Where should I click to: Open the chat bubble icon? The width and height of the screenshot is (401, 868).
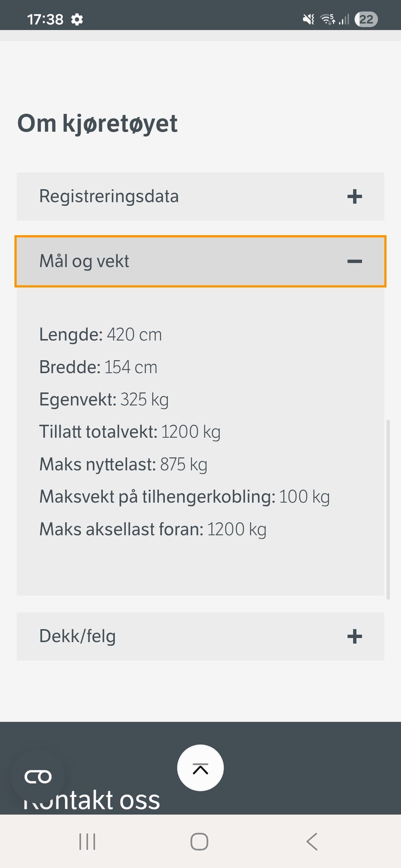pos(38,777)
